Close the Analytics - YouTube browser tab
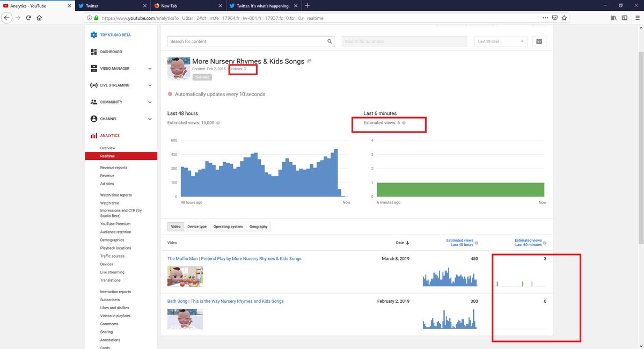 point(68,5)
